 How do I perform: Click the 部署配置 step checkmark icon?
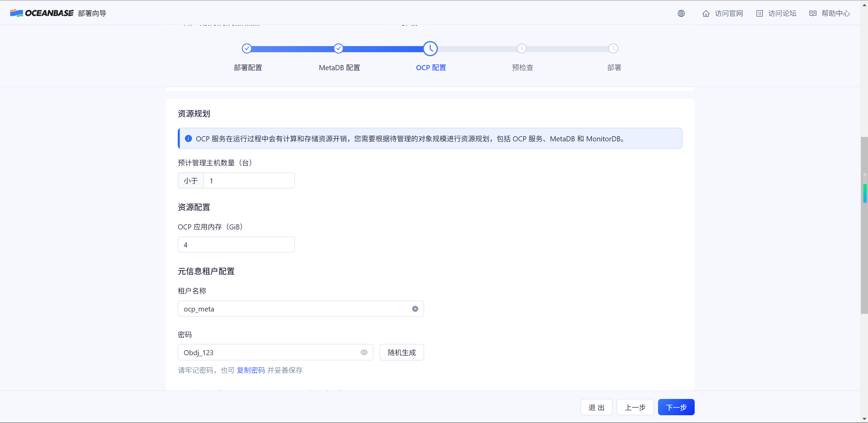pyautogui.click(x=247, y=48)
